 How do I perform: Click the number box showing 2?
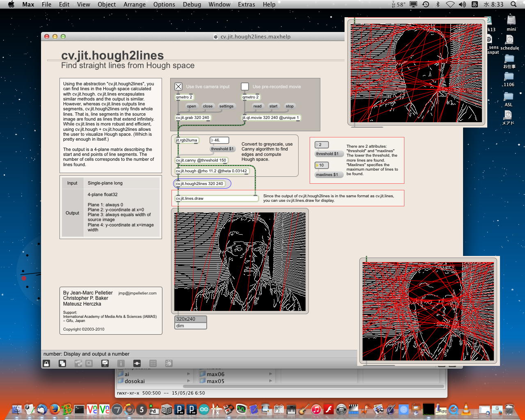pos(322,145)
